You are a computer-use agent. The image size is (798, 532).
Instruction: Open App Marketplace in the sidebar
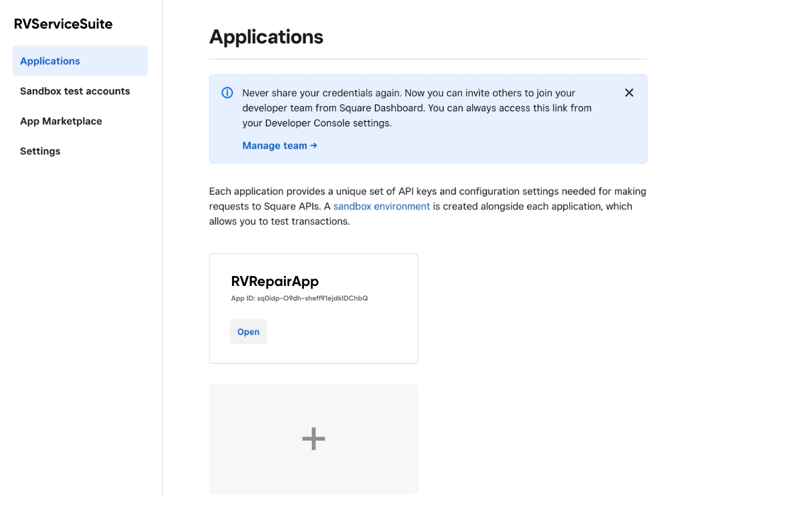click(61, 121)
